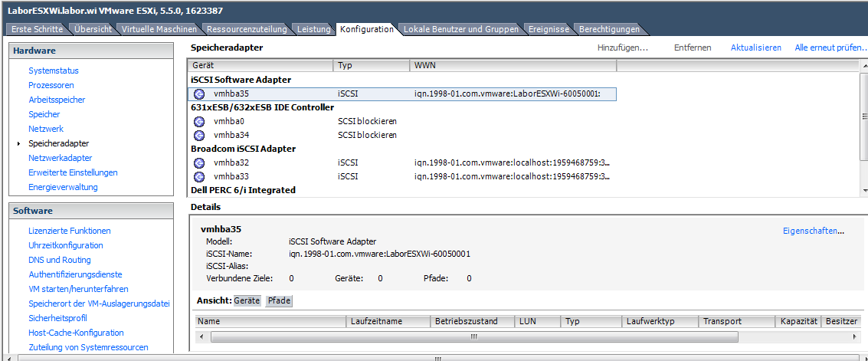The width and height of the screenshot is (868, 361).
Task: Open the Erste Schritte tab
Action: 37,29
